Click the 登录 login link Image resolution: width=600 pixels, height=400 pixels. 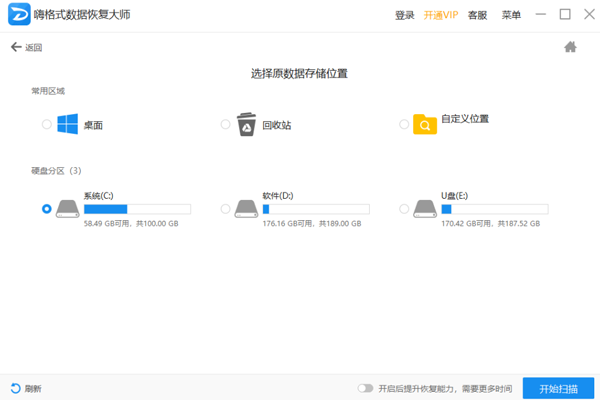pyautogui.click(x=405, y=15)
